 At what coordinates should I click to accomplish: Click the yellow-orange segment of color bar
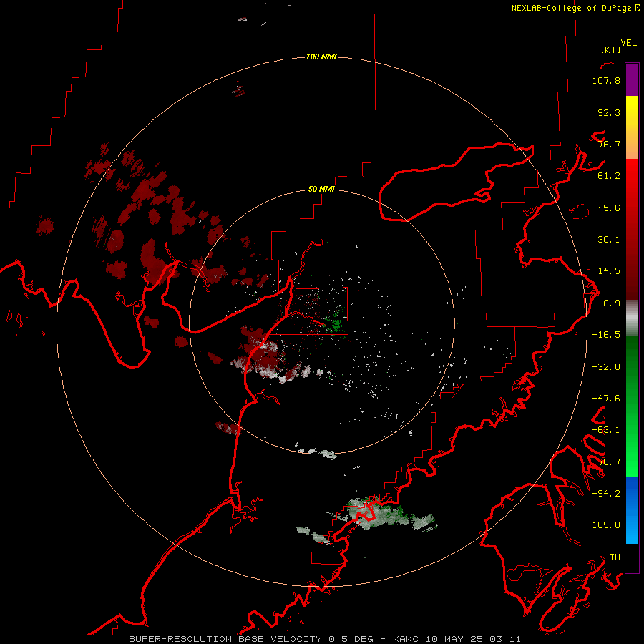632,127
